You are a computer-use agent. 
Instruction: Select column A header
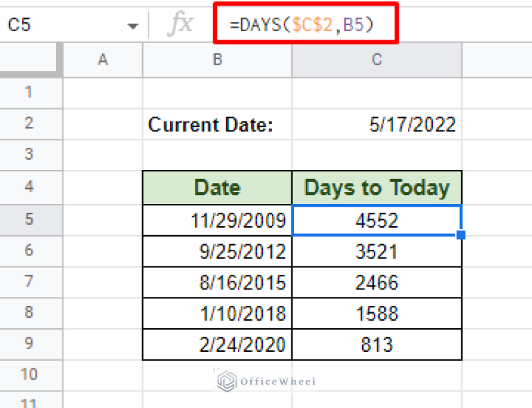[103, 60]
